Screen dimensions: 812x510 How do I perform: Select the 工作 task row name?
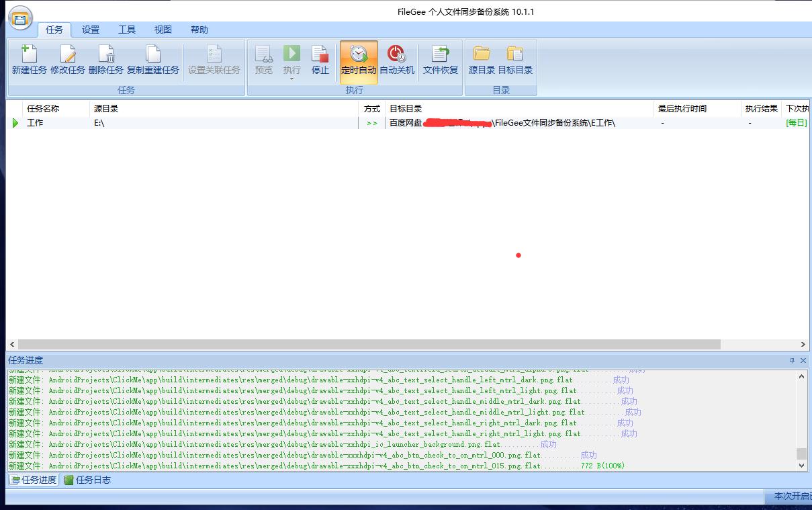click(x=35, y=123)
